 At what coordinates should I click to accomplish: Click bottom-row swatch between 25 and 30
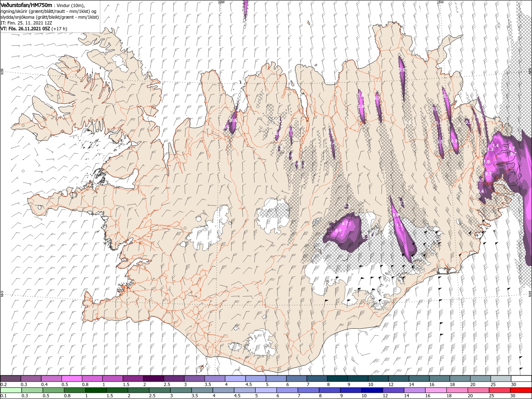pos(500,390)
